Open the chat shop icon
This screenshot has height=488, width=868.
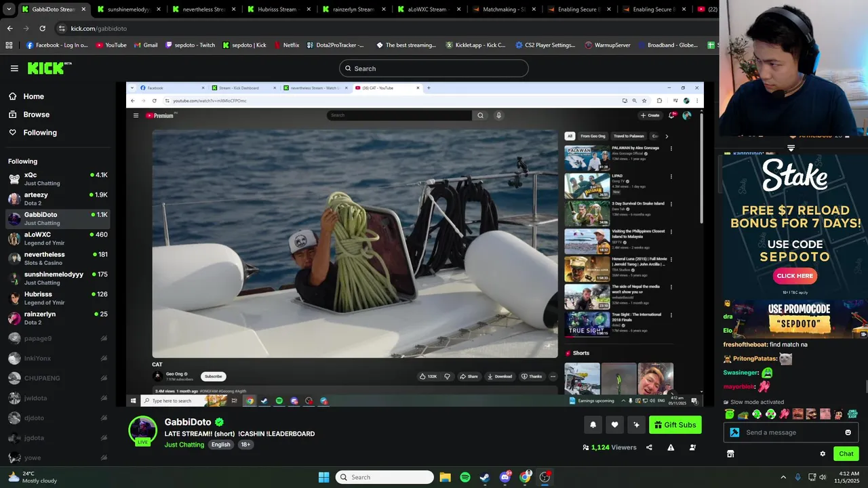730,454
